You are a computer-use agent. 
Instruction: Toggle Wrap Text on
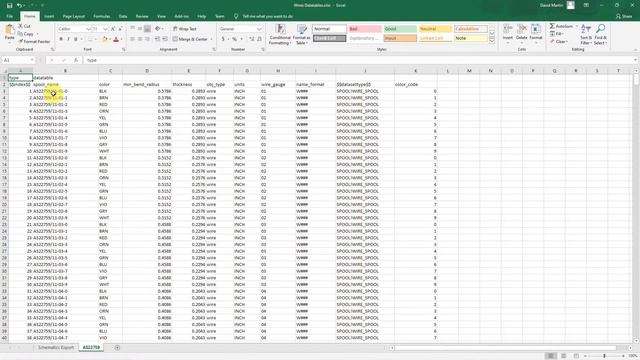click(184, 29)
